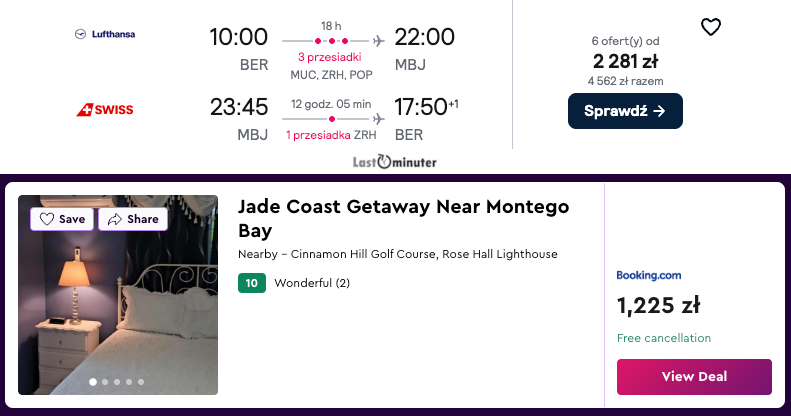Click the Wonderful (2) reviews text
The image size is (791, 416).
click(x=312, y=283)
